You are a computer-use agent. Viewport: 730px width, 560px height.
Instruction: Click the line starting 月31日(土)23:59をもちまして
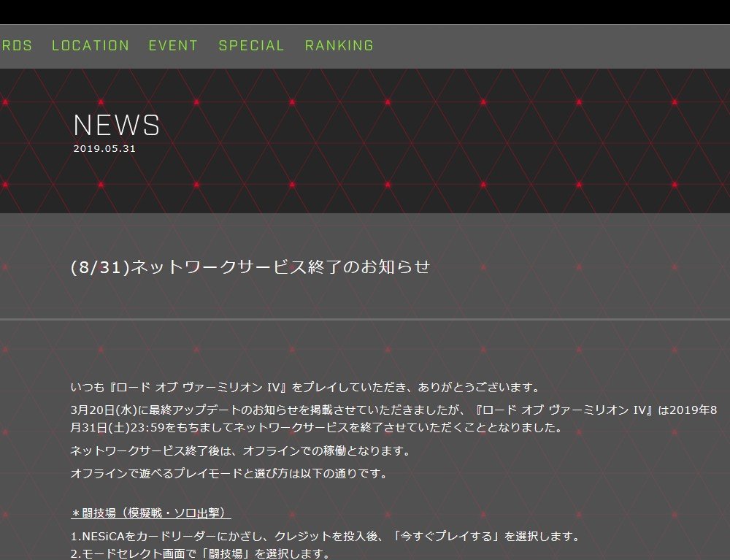coord(317,427)
